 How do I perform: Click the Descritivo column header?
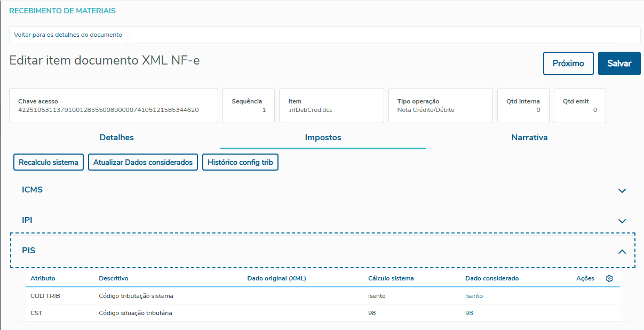114,278
